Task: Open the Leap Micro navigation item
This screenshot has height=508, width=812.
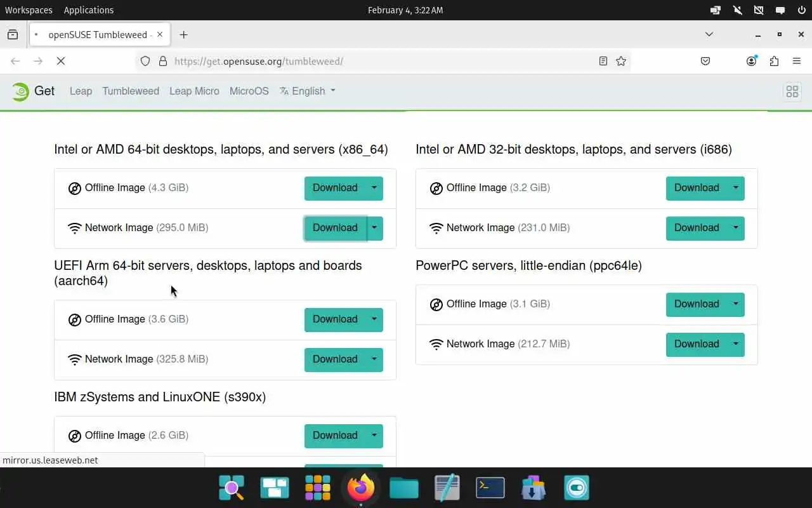Action: [194, 91]
